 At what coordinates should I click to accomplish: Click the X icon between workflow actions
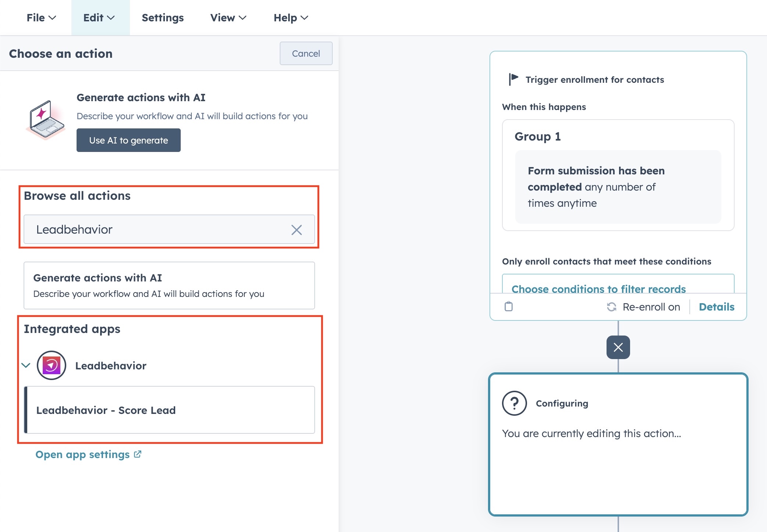click(x=618, y=347)
